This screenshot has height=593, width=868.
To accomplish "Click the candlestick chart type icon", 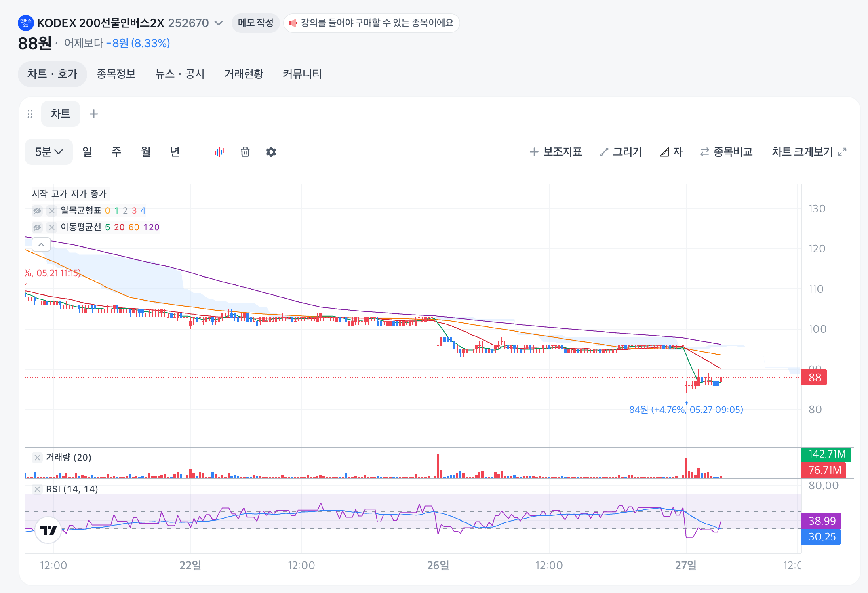I will click(x=219, y=152).
